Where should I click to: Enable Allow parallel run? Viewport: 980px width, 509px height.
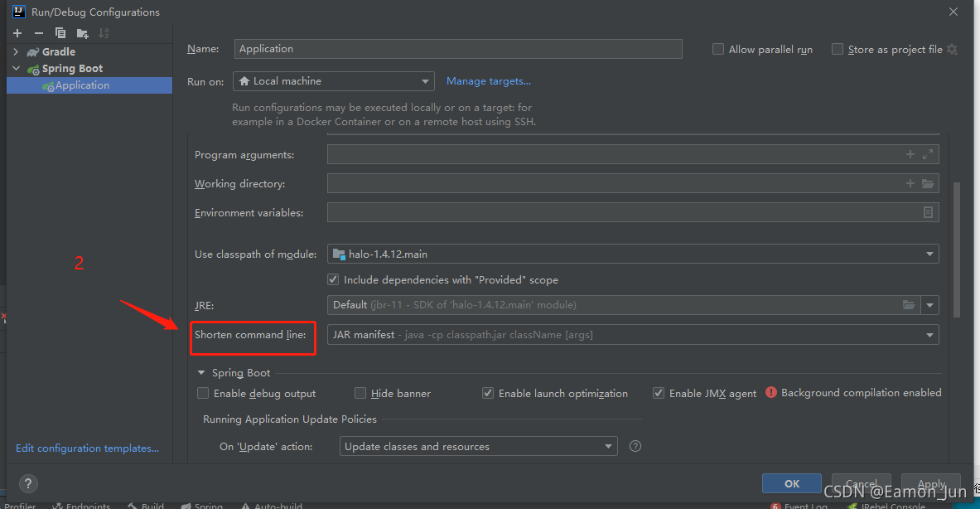click(717, 49)
